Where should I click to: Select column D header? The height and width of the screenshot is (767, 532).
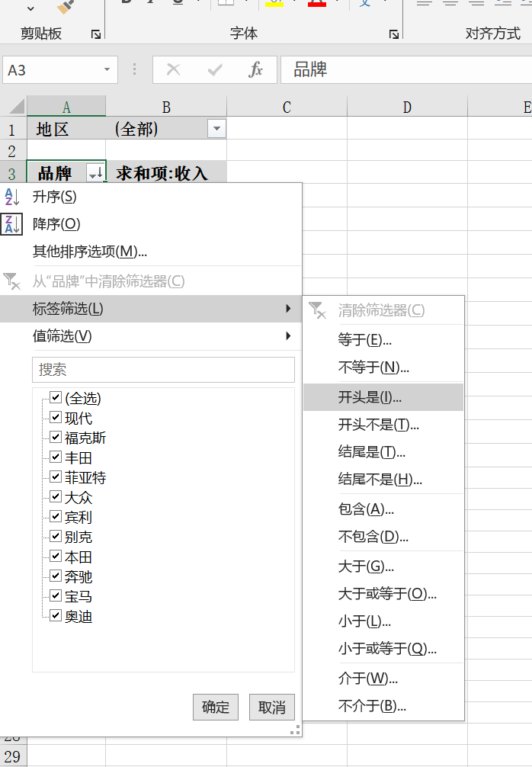(407, 106)
